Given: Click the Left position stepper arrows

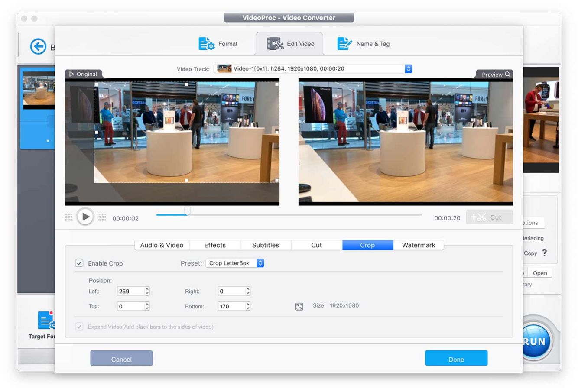Looking at the screenshot, I should [x=147, y=292].
